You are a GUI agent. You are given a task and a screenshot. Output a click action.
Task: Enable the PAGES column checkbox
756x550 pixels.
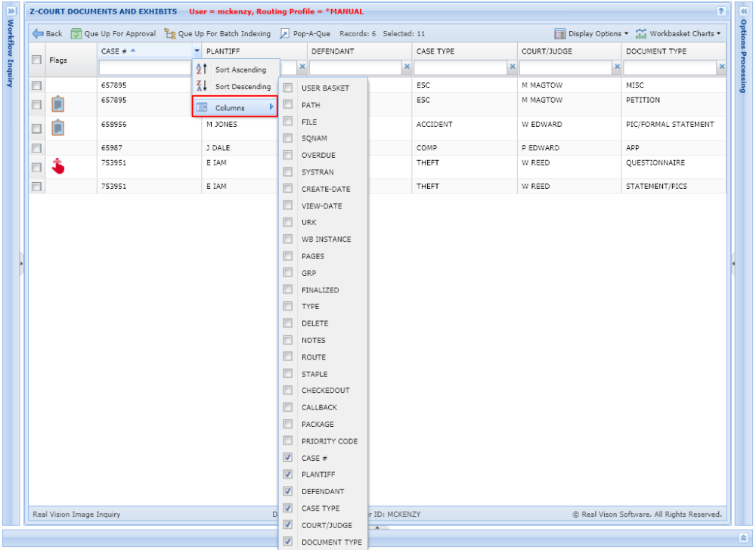click(288, 256)
